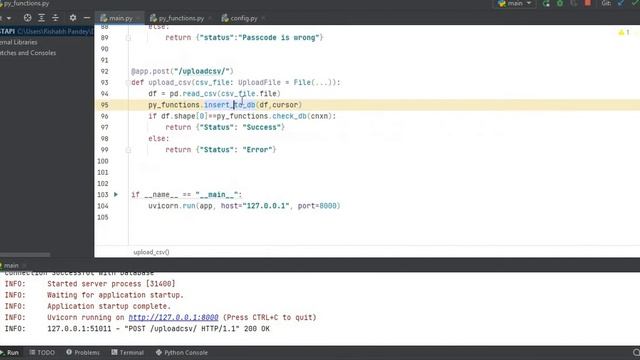Click on check_db in line 96
640x360 pixels.
tap(289, 116)
